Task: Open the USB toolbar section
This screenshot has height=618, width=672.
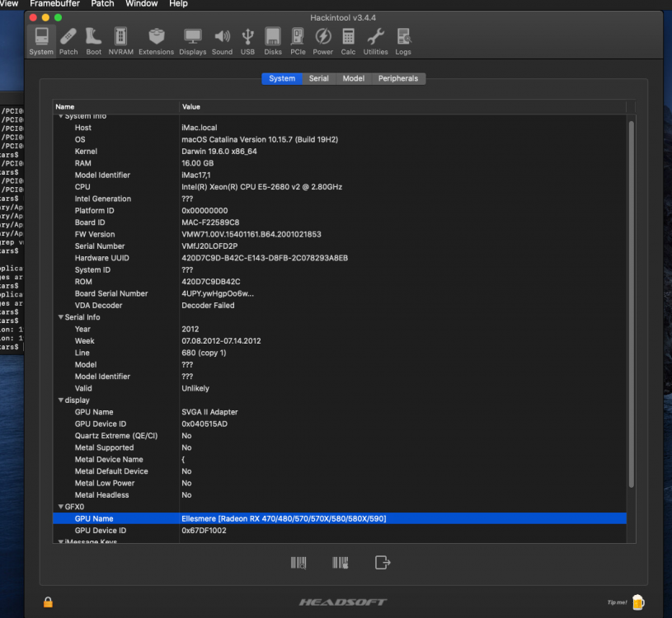Action: pos(247,41)
